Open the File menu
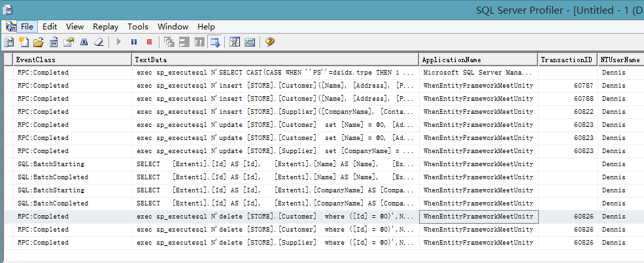Image resolution: width=644 pixels, height=263 pixels. pos(27,27)
